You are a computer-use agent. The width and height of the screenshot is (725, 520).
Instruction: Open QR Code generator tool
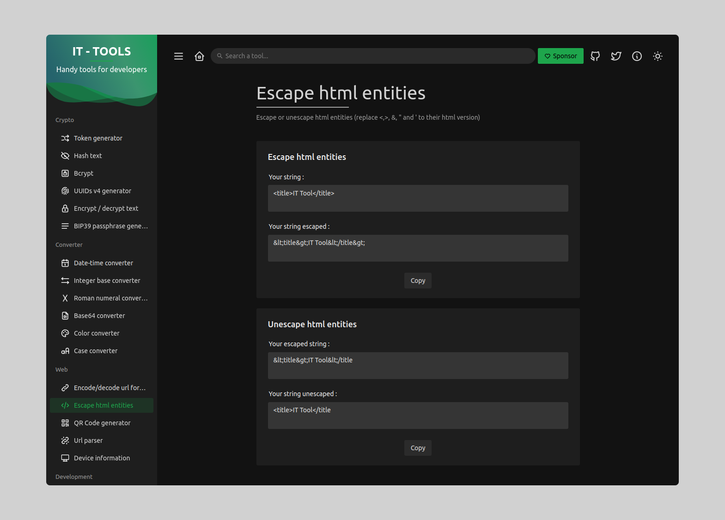pyautogui.click(x=102, y=423)
